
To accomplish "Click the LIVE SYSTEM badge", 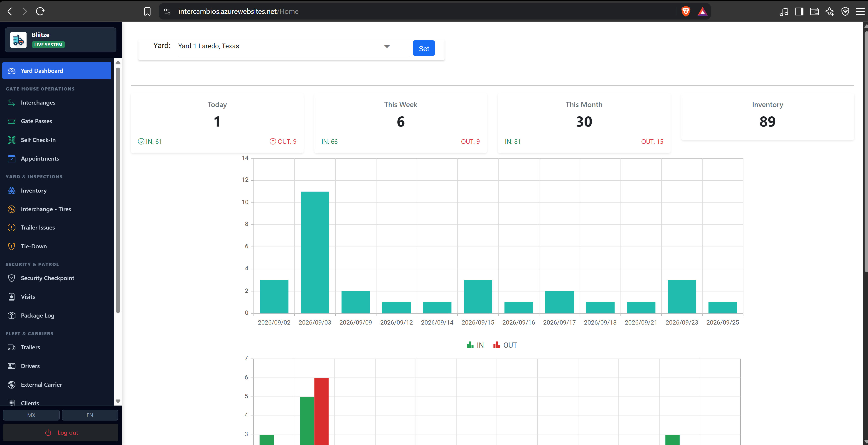I will pos(48,45).
